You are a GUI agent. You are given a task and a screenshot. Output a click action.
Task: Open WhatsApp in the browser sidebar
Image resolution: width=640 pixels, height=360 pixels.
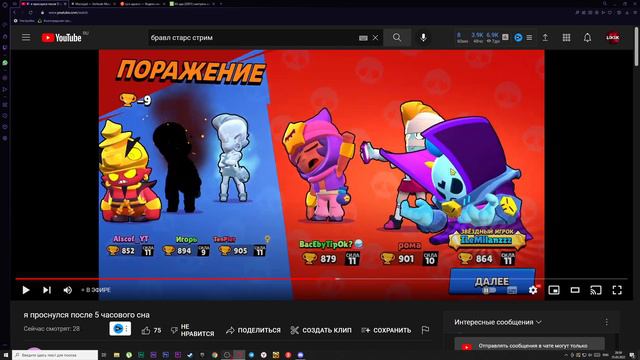tap(5, 63)
